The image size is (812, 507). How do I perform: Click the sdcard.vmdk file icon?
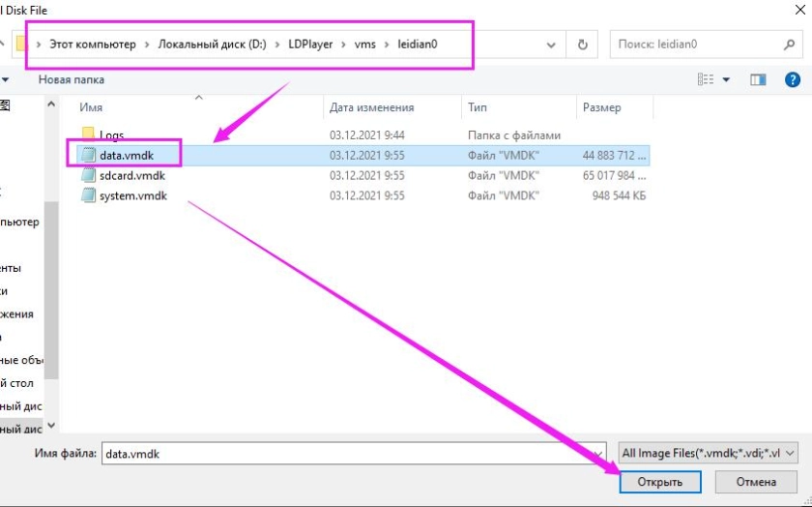click(x=87, y=176)
